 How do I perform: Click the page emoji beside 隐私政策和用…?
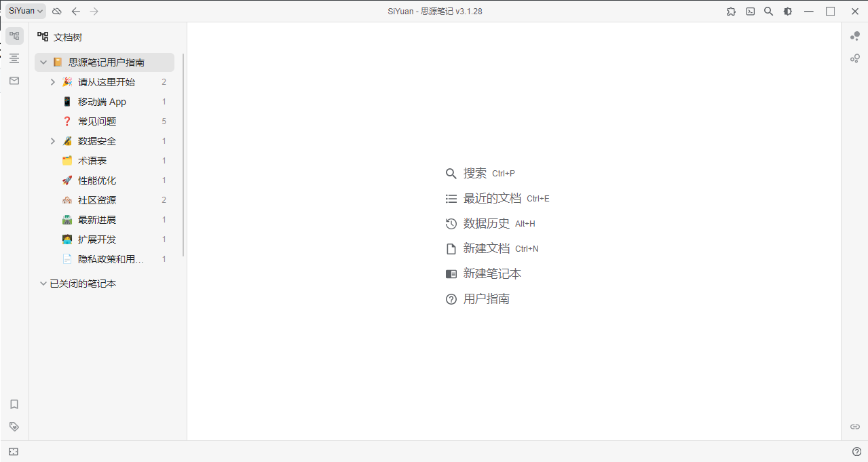pyautogui.click(x=67, y=259)
